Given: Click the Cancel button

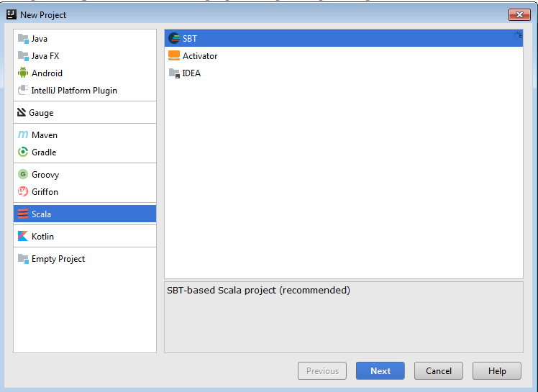Looking at the screenshot, I should click(439, 370).
